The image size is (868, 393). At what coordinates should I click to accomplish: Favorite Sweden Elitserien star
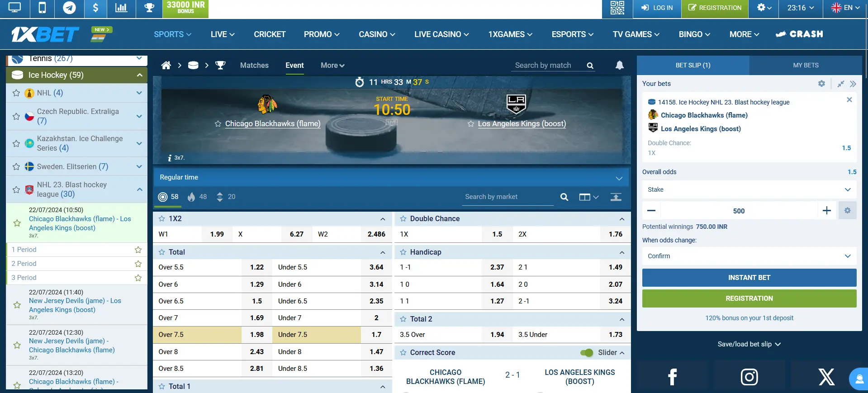[x=16, y=166]
